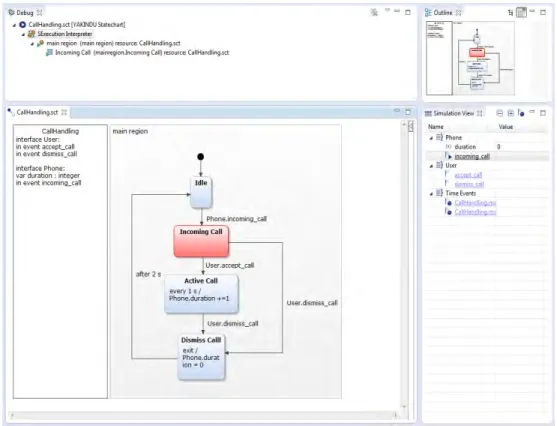Click the initial state black dot
557x426 pixels.
click(201, 157)
